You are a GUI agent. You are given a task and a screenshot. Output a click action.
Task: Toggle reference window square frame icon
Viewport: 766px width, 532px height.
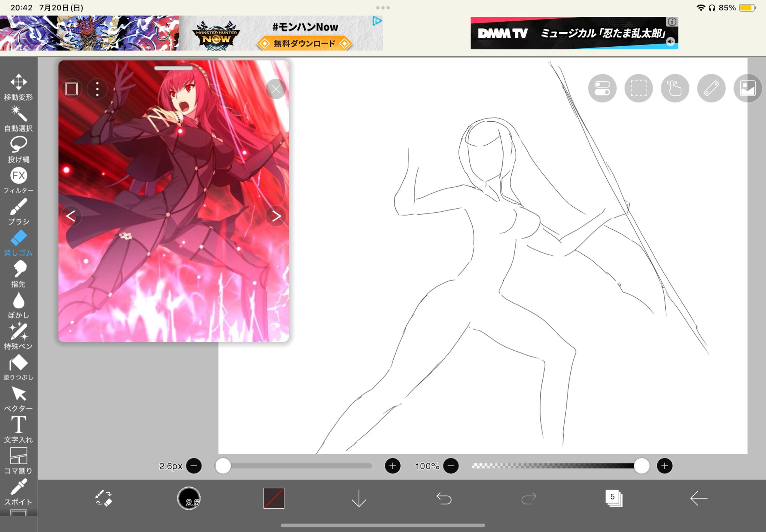pyautogui.click(x=72, y=89)
